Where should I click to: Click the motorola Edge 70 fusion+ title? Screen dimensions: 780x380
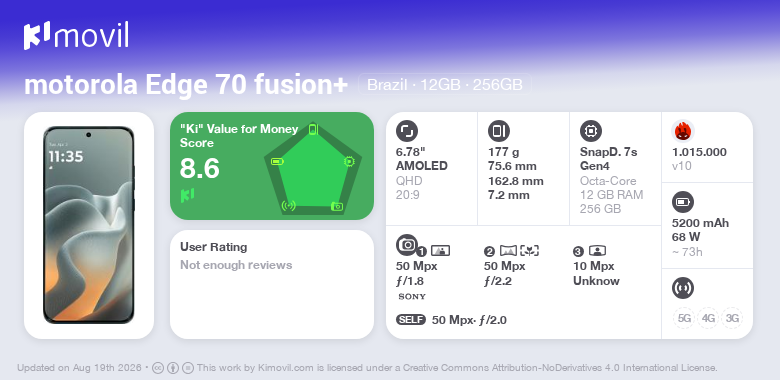tap(186, 85)
